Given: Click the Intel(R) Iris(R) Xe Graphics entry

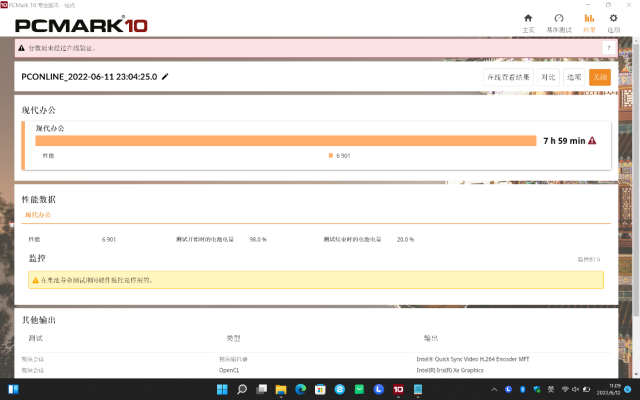Looking at the screenshot, I should pos(450,370).
